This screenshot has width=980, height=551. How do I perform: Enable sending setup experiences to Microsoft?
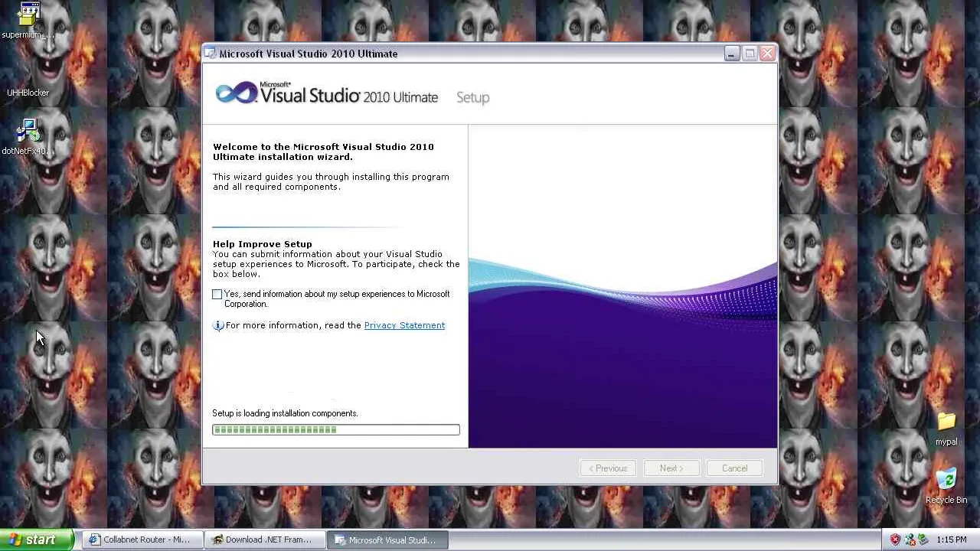[217, 294]
